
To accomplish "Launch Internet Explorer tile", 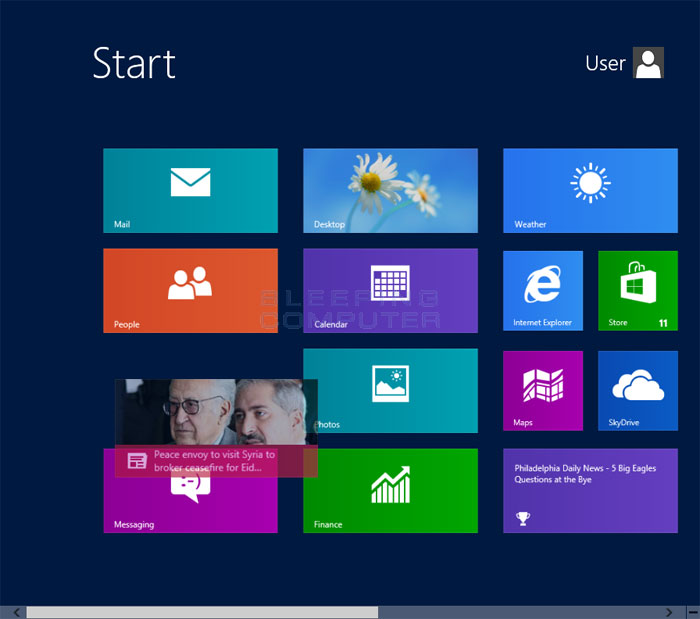I will (x=542, y=290).
